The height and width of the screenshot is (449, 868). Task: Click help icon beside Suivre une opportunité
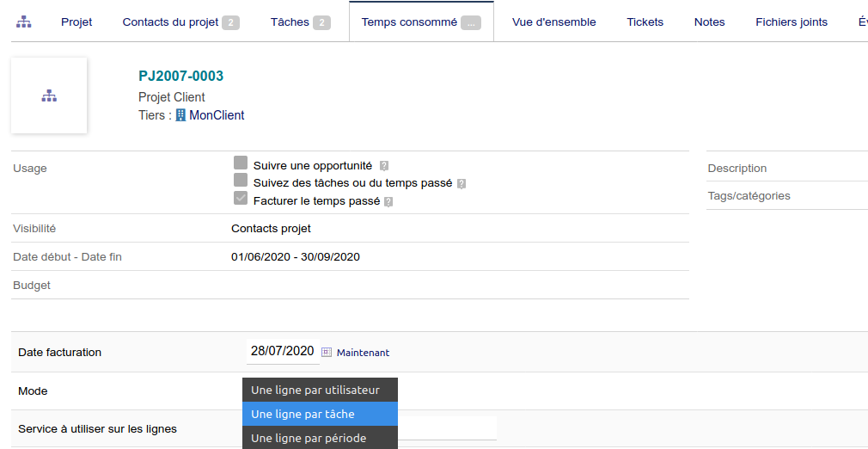coord(384,166)
